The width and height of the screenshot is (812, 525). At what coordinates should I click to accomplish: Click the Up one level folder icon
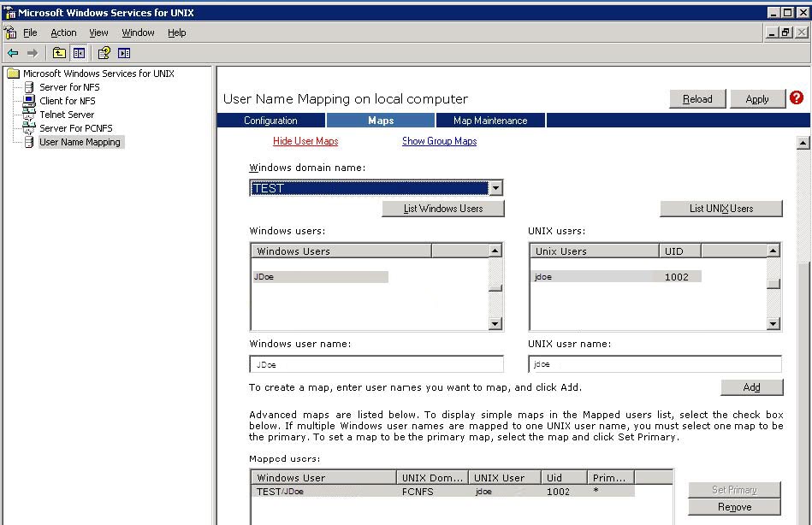click(x=59, y=53)
